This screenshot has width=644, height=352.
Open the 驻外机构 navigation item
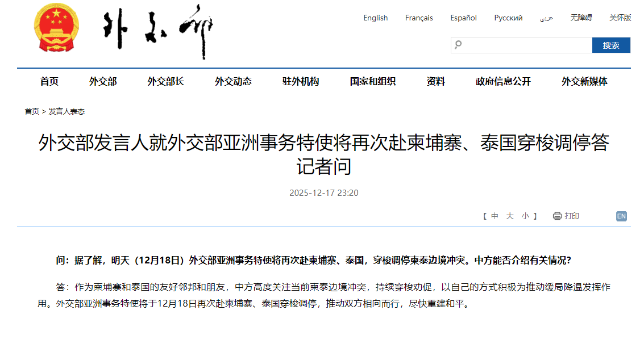click(x=301, y=81)
